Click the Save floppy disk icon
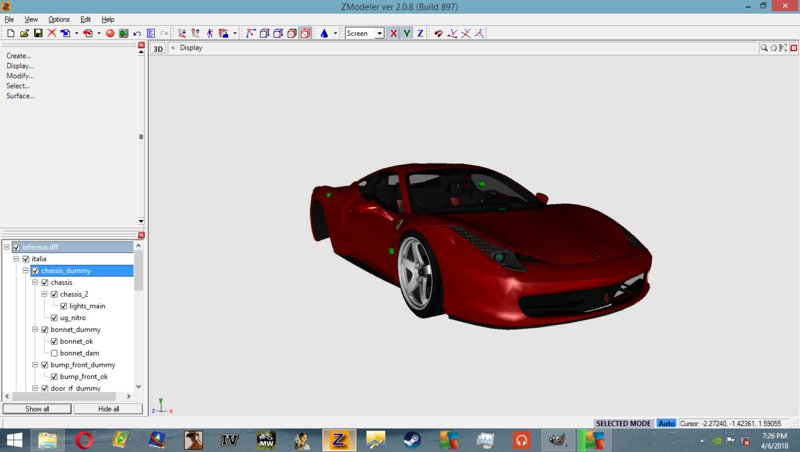Image resolution: width=800 pixels, height=452 pixels. click(38, 33)
